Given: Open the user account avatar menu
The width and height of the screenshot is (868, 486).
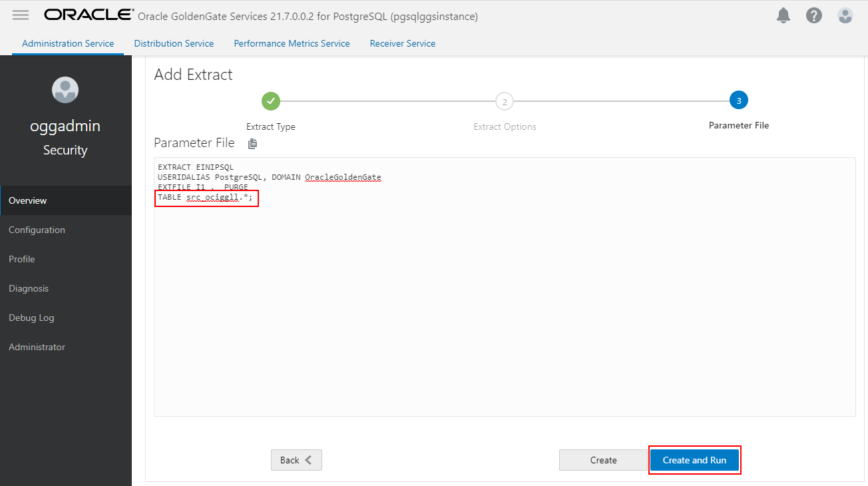Looking at the screenshot, I should coord(845,15).
